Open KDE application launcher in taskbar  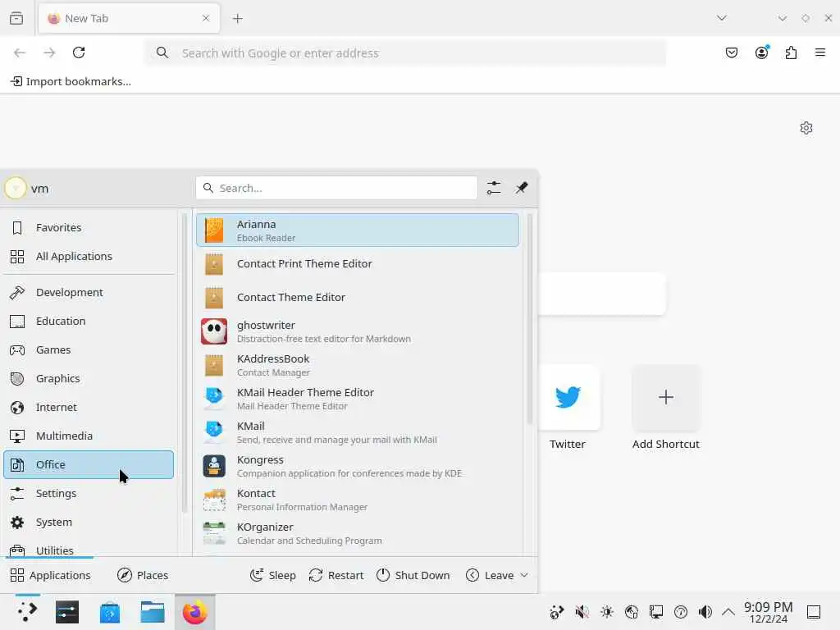[x=27, y=612]
